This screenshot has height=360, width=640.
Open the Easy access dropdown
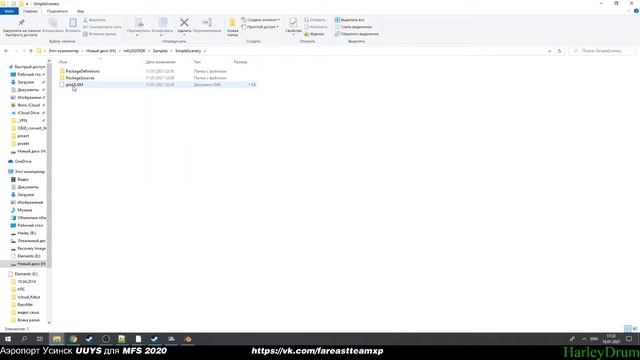click(x=260, y=27)
